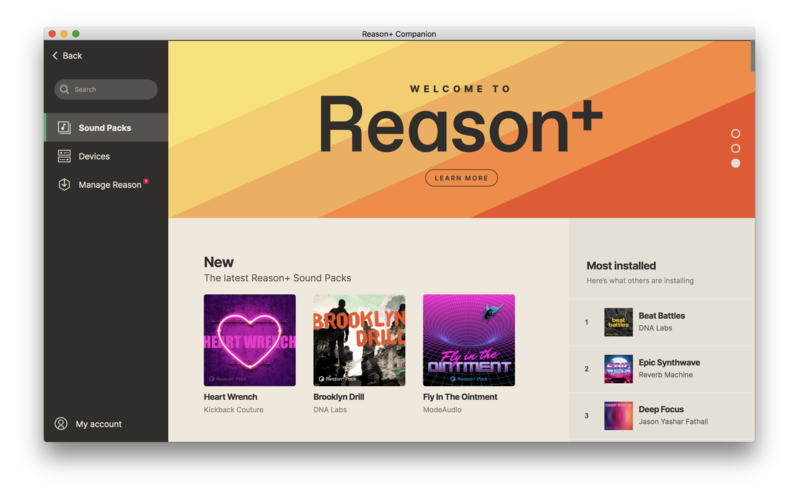The width and height of the screenshot is (800, 494).
Task: Click the Devices rack icon
Action: click(64, 156)
